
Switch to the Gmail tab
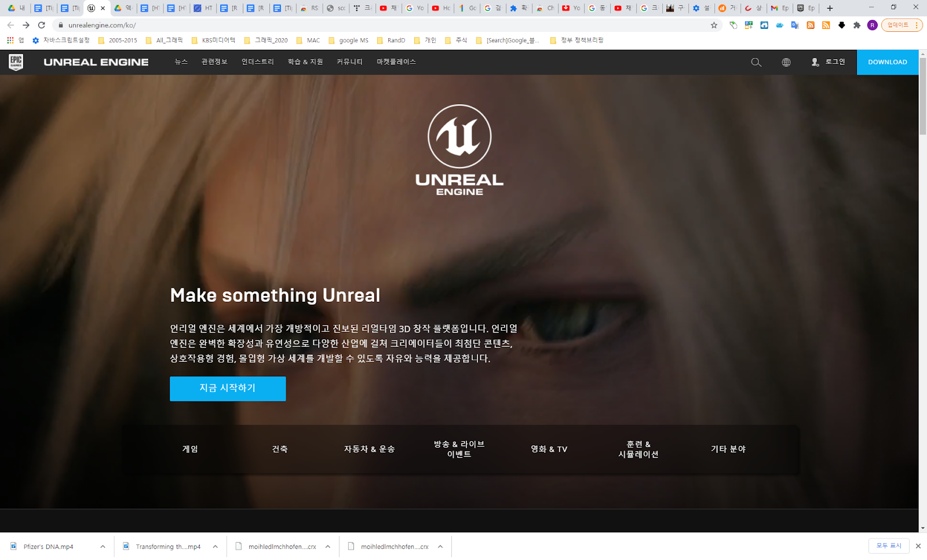point(780,8)
